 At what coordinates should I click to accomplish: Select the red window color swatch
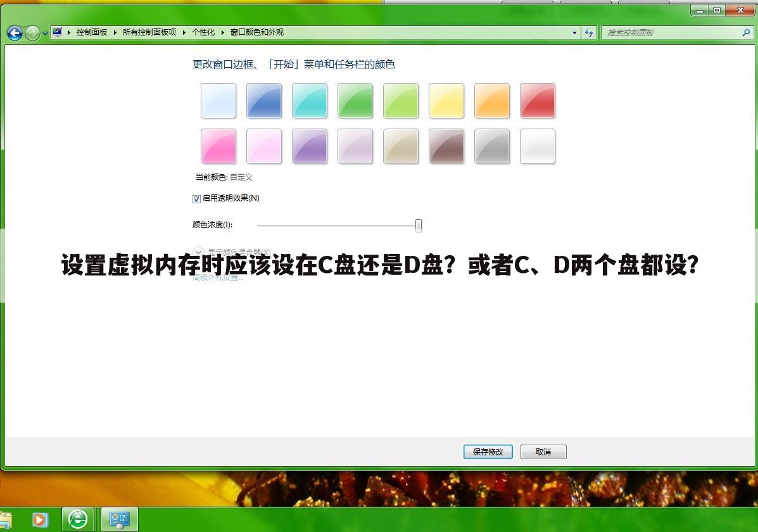click(537, 100)
